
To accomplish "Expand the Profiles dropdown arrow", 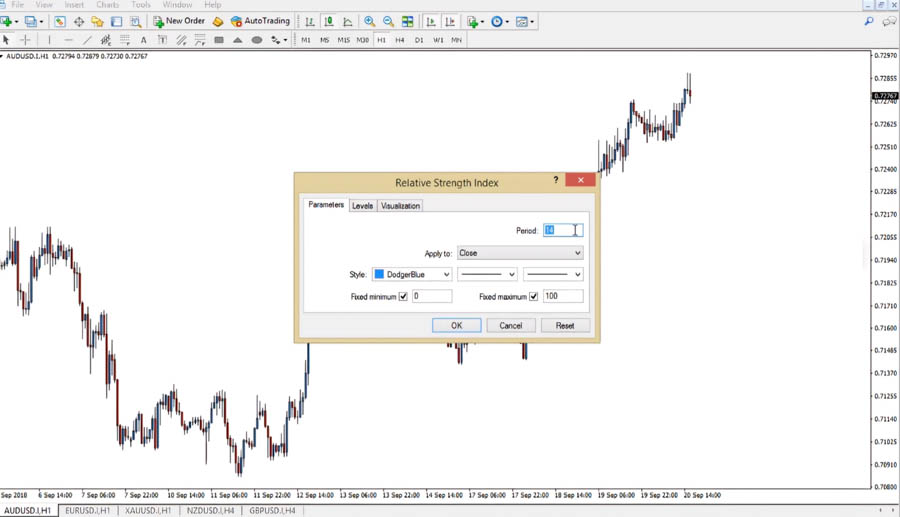I will [41, 22].
